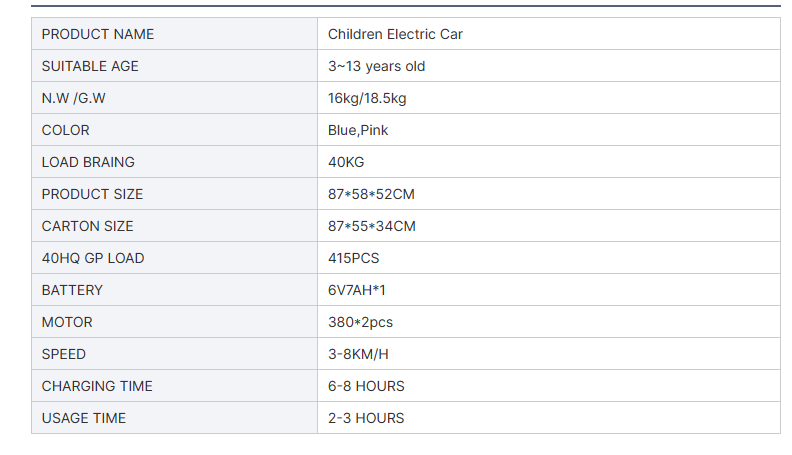Click the SUITABLE AGE row label
The width and height of the screenshot is (792, 455).
pyautogui.click(x=90, y=66)
